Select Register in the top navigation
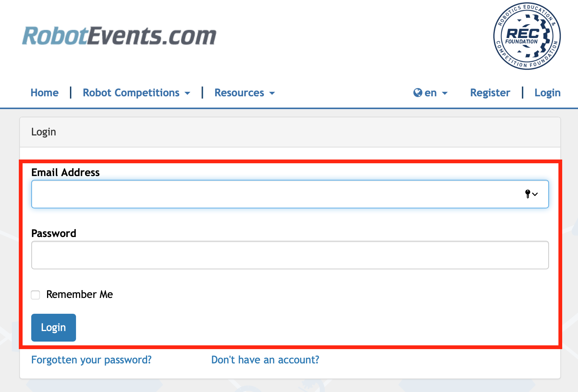This screenshot has width=578, height=392. 490,93
